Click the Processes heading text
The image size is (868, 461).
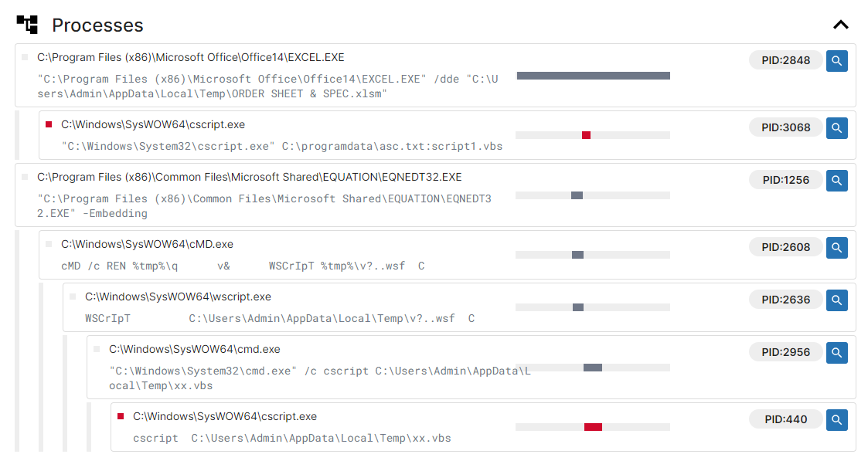pyautogui.click(x=97, y=25)
